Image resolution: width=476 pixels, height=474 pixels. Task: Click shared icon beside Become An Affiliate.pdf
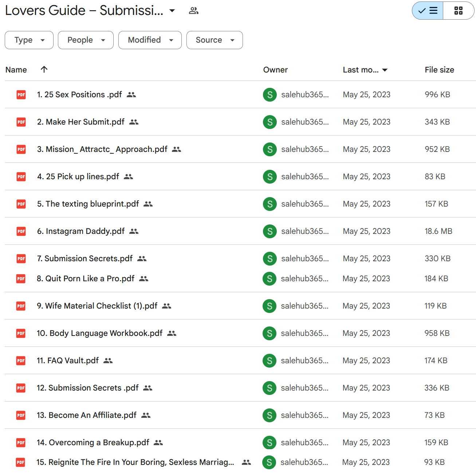[x=146, y=415]
